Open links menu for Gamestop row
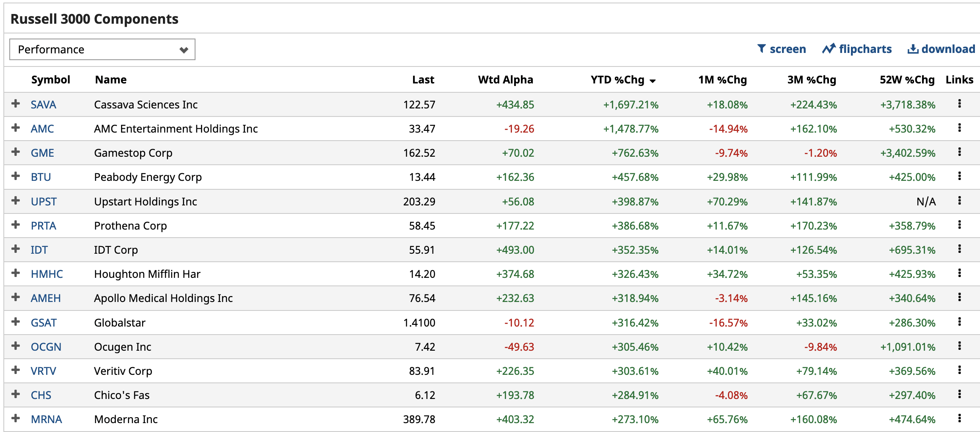Screen dimensions: 980x432 pyautogui.click(x=959, y=152)
